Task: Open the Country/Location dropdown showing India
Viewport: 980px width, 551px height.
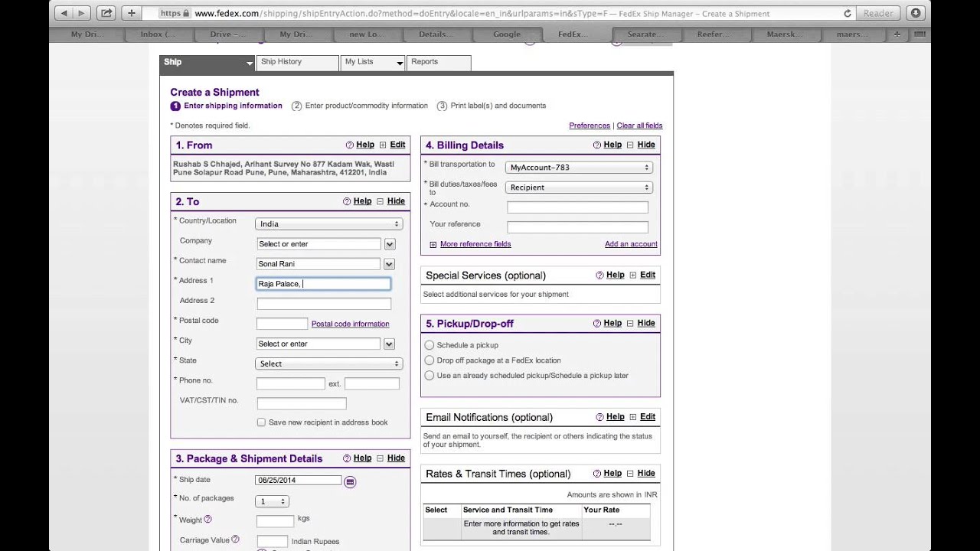Action: tap(328, 223)
